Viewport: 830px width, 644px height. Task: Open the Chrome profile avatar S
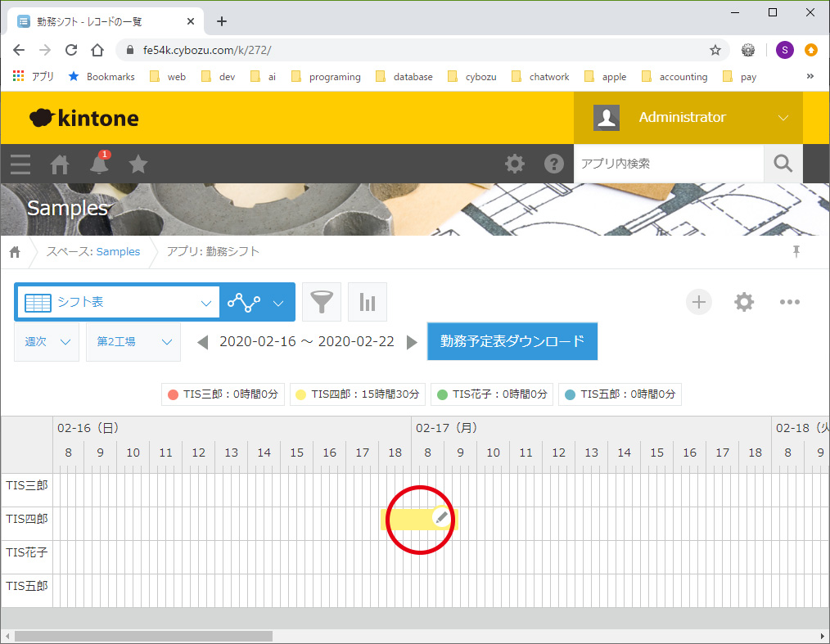pos(784,50)
